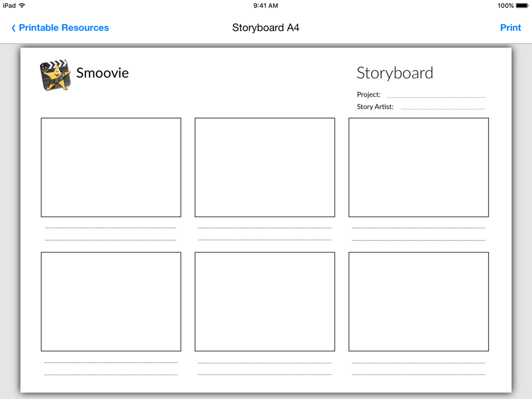Go back to Printable Resources
532x399 pixels.
tap(60, 28)
